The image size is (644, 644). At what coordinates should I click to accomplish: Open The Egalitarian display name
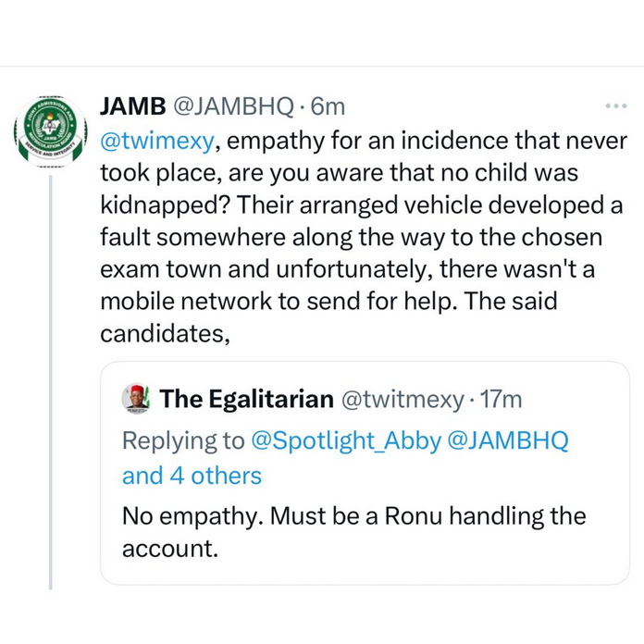click(246, 399)
